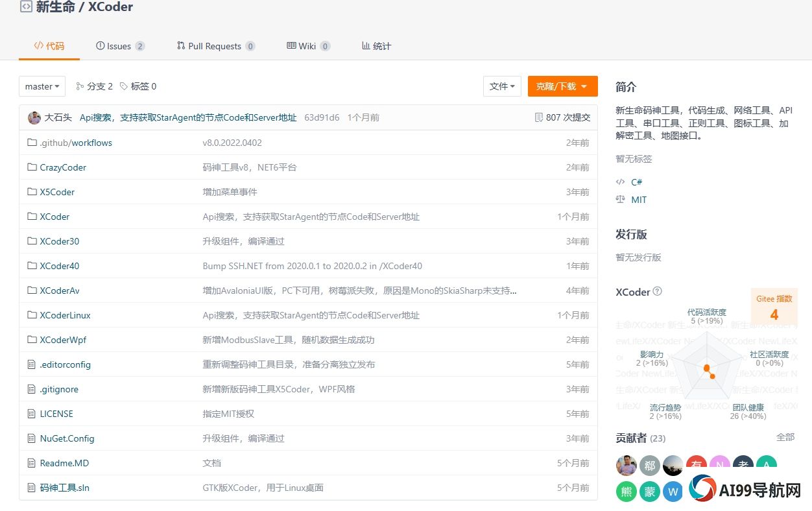Click the XCoderLinux folder icon
The image size is (812, 511).
(x=32, y=315)
